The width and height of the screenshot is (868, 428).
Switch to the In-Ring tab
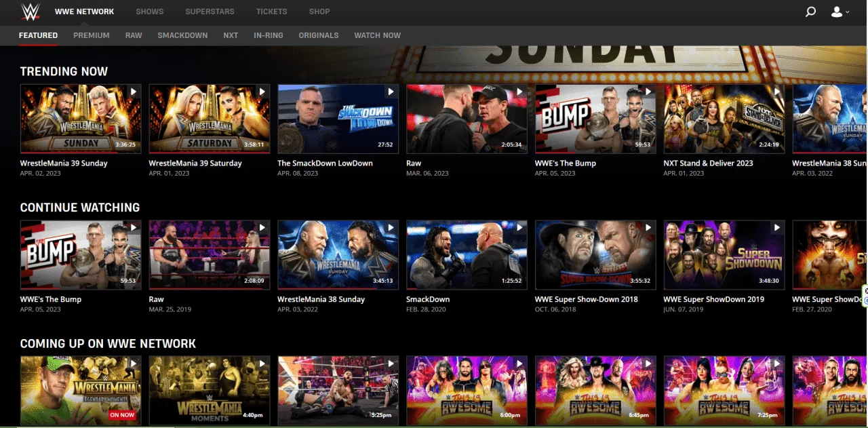point(269,35)
